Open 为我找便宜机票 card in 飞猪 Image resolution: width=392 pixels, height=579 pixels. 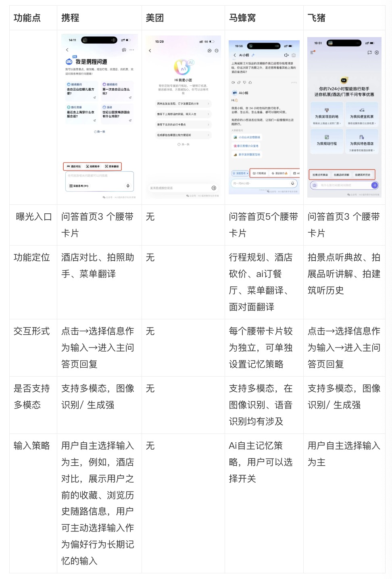(x=362, y=115)
